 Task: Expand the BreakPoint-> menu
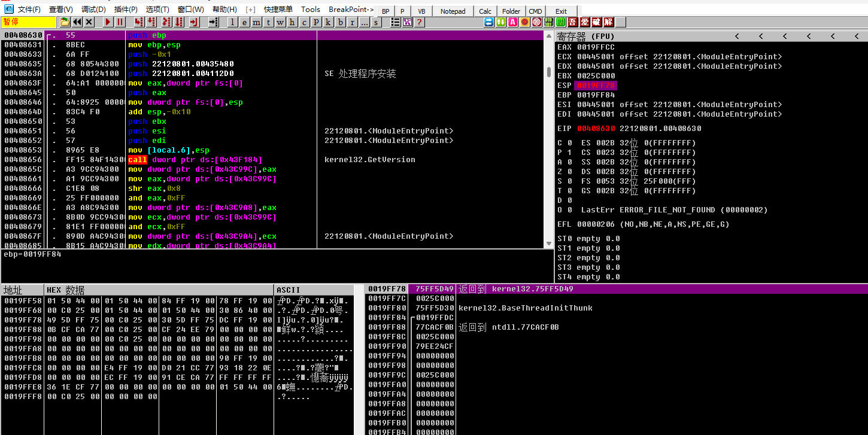click(x=351, y=10)
